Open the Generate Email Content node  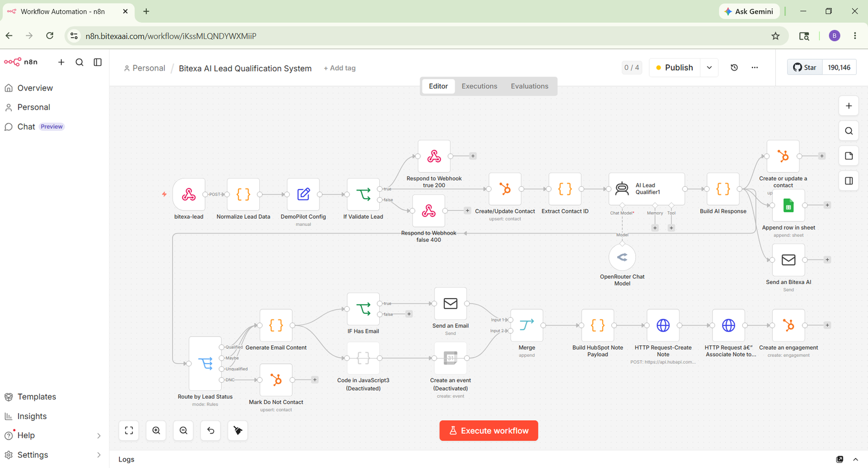click(276, 325)
